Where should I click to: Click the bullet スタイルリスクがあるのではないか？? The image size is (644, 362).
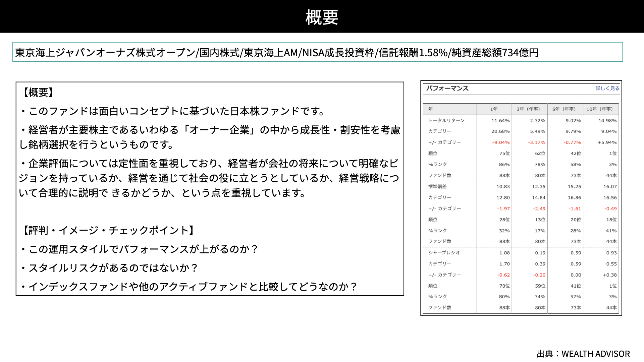110,268
